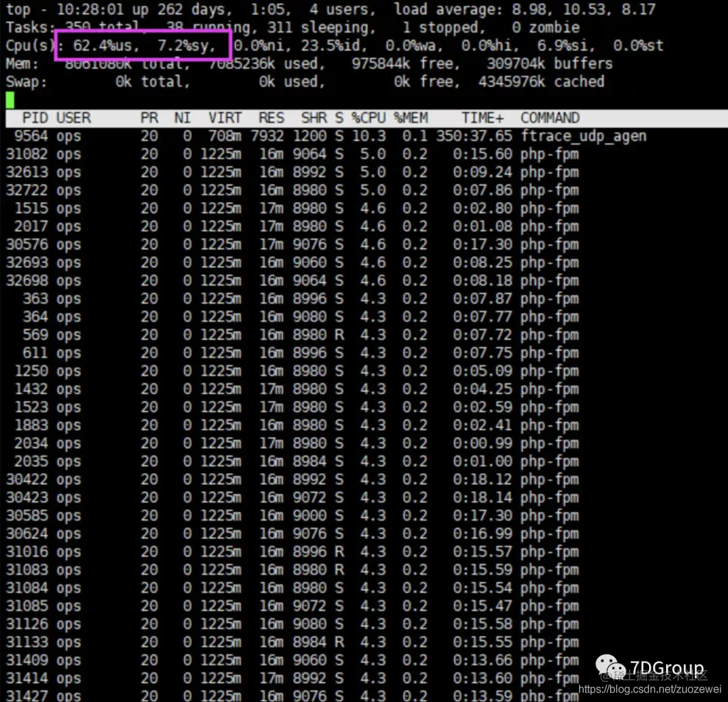Click the green terminal cursor block
Viewport: 728px width, 702px height.
click(x=9, y=100)
